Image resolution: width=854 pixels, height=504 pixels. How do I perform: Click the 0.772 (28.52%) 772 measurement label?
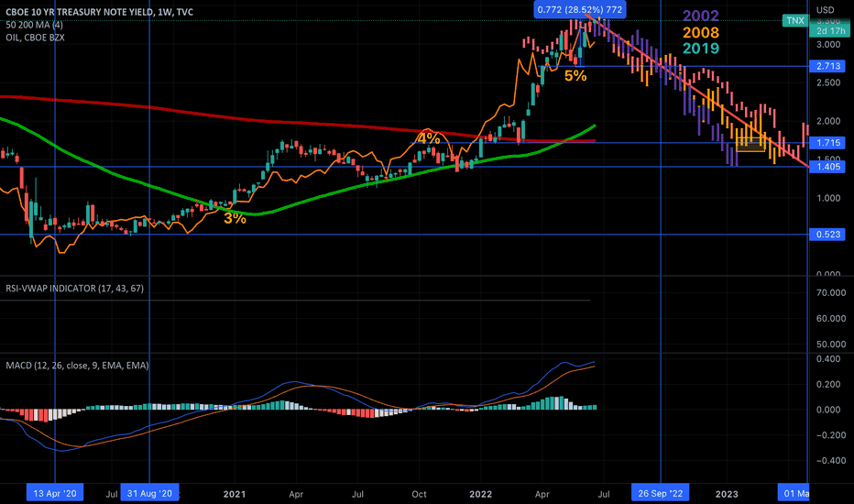click(579, 10)
